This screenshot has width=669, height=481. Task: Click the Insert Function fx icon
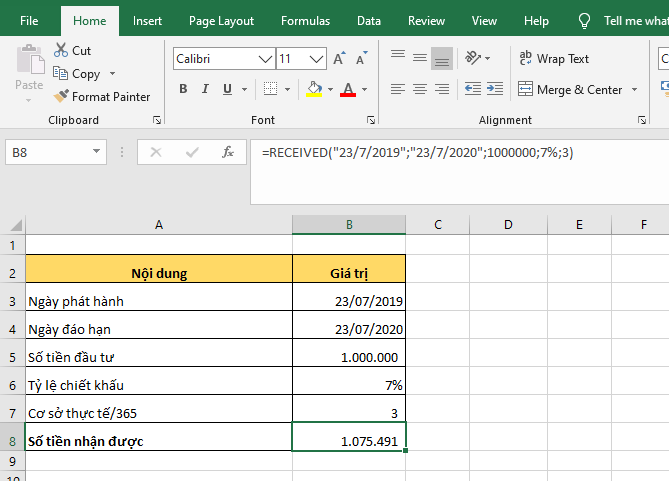coord(228,152)
